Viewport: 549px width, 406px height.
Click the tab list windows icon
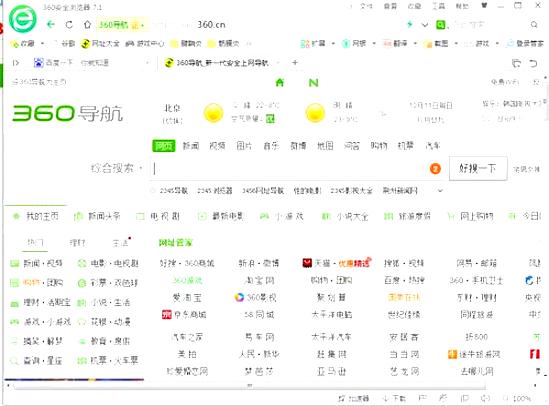pyautogui.click(x=516, y=63)
